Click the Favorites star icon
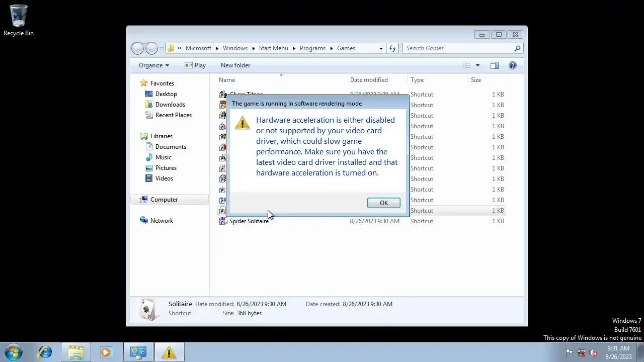This screenshot has height=362, width=644. tap(144, 83)
